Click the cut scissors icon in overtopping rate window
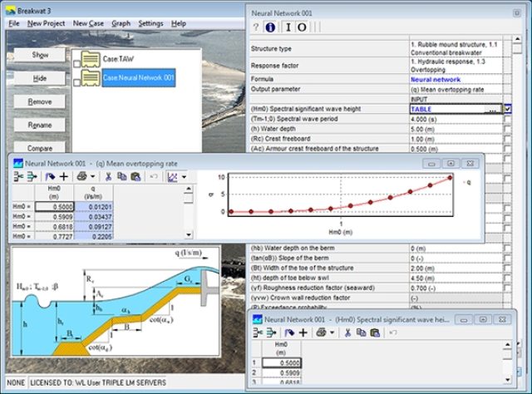532x394 pixels. pos(109,176)
